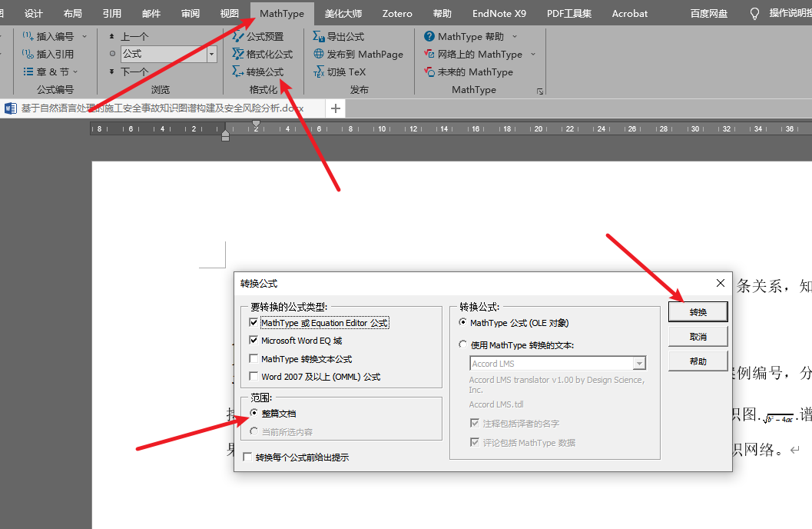Expand MathType 帮助 dropdown arrow
Viewport: 812px width, 529px height.
point(514,36)
